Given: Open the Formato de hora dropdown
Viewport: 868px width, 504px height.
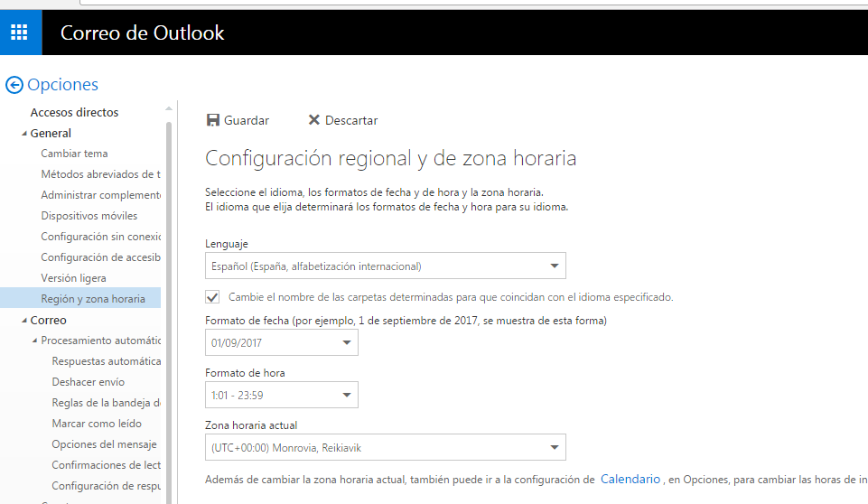Looking at the screenshot, I should [x=281, y=395].
